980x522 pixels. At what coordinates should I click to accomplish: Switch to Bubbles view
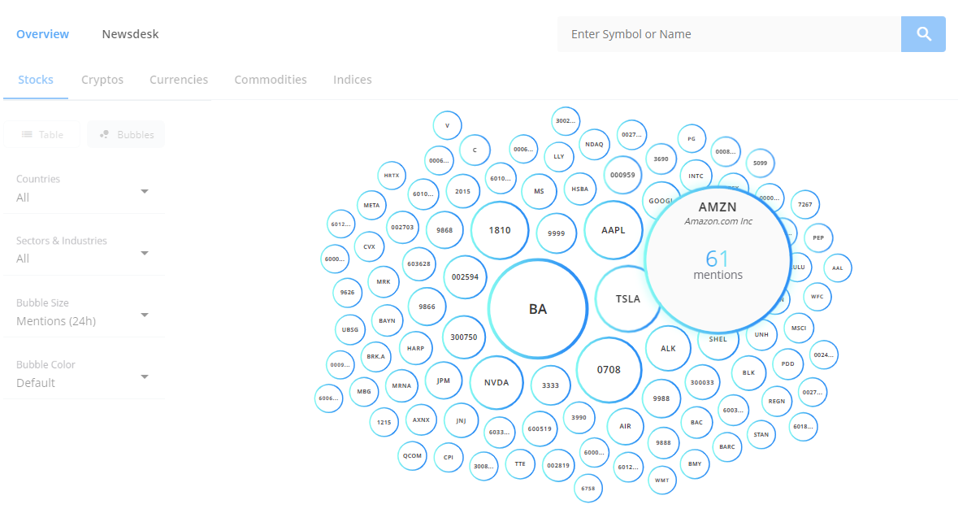(126, 134)
